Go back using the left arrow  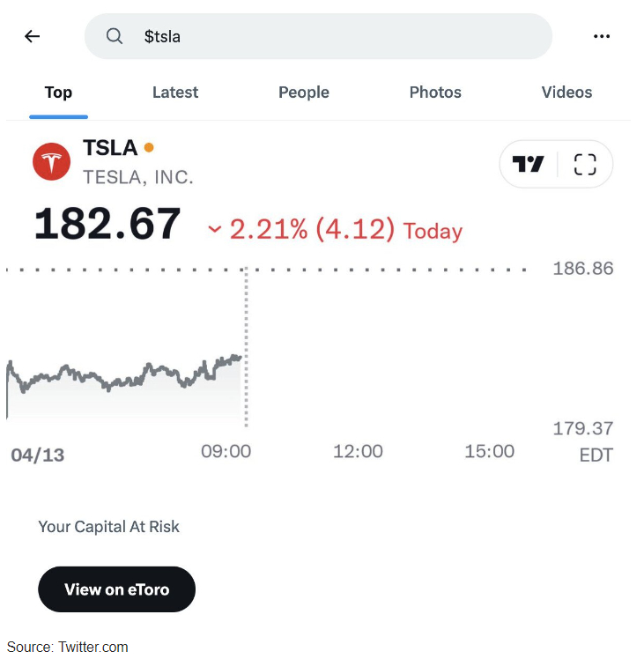(32, 37)
